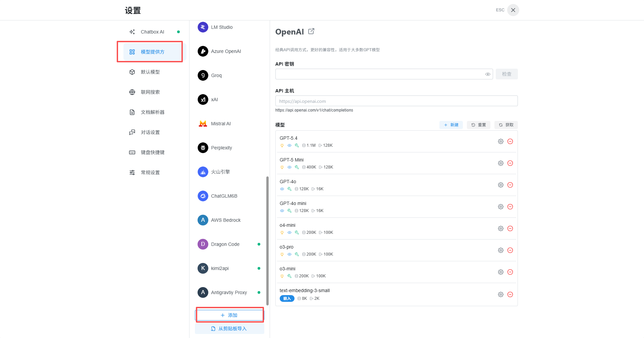Select LM Studio provider
The width and height of the screenshot is (644, 338).
point(229,27)
